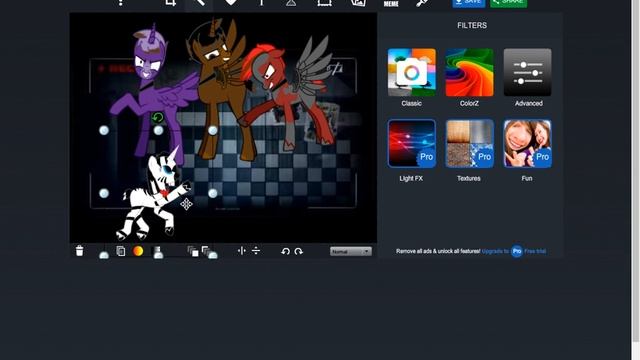Click the browser vertical scrollbar
This screenshot has width=640, height=360.
(635, 171)
